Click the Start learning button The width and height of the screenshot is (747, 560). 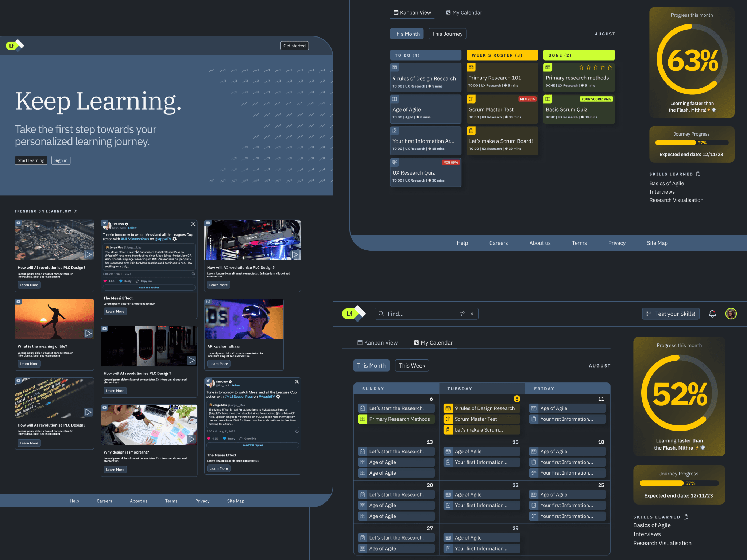pos(31,160)
